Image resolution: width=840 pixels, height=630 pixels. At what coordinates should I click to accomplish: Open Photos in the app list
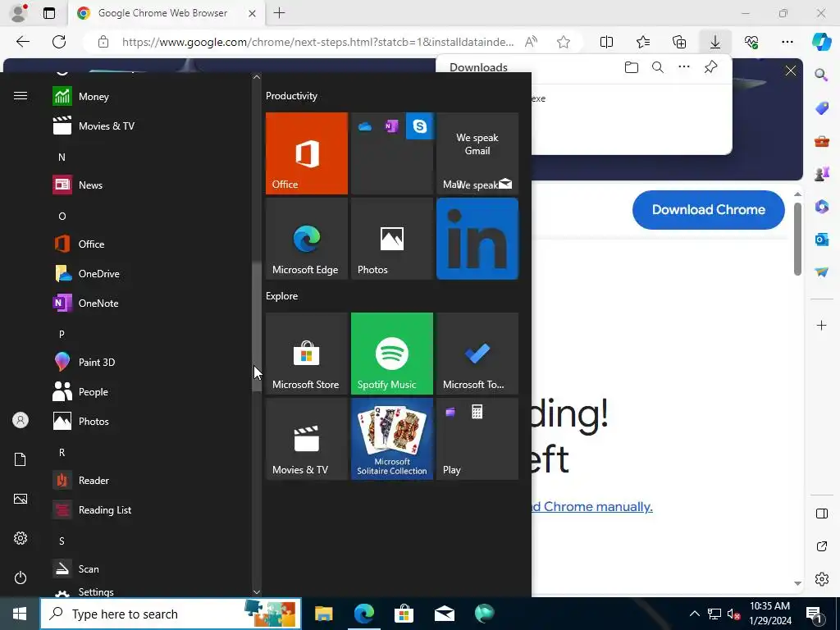coord(151,421)
